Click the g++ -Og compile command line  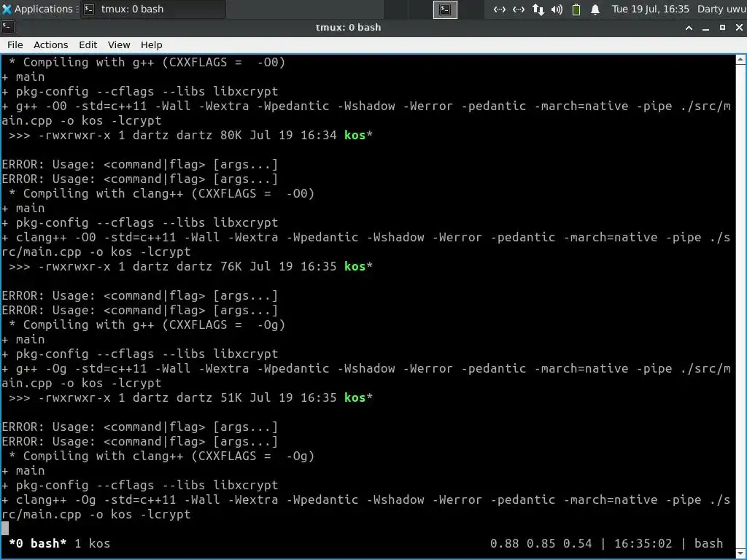(366, 376)
